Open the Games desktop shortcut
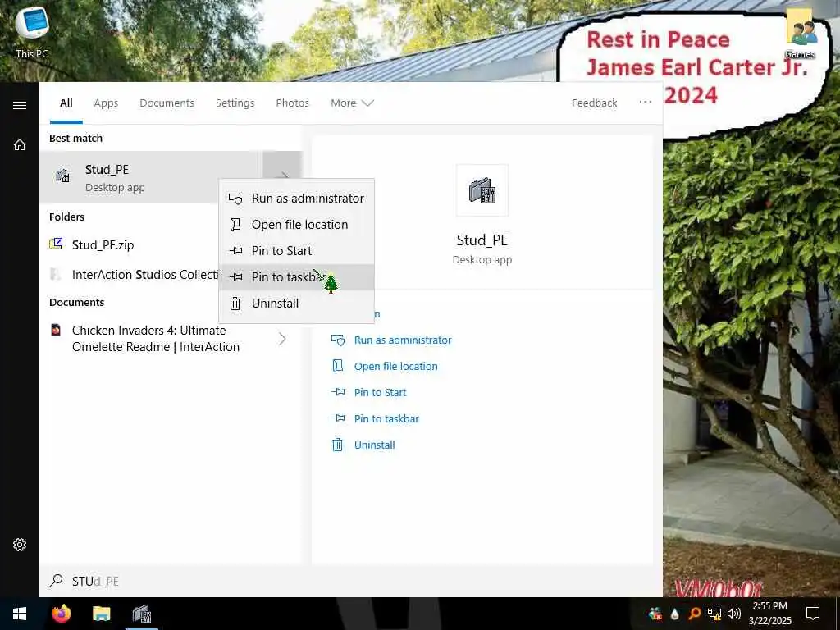This screenshot has height=630, width=840. [x=801, y=33]
